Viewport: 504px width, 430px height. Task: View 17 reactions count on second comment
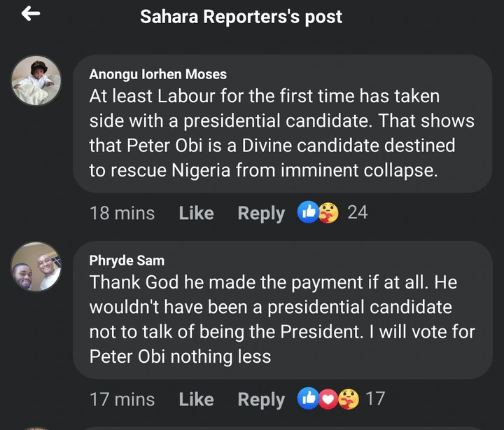pyautogui.click(x=376, y=398)
